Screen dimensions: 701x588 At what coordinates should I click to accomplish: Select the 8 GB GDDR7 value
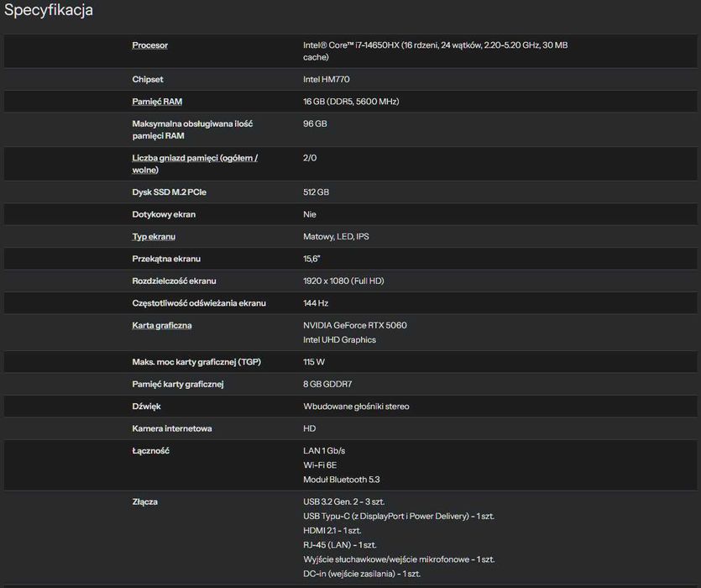click(327, 385)
